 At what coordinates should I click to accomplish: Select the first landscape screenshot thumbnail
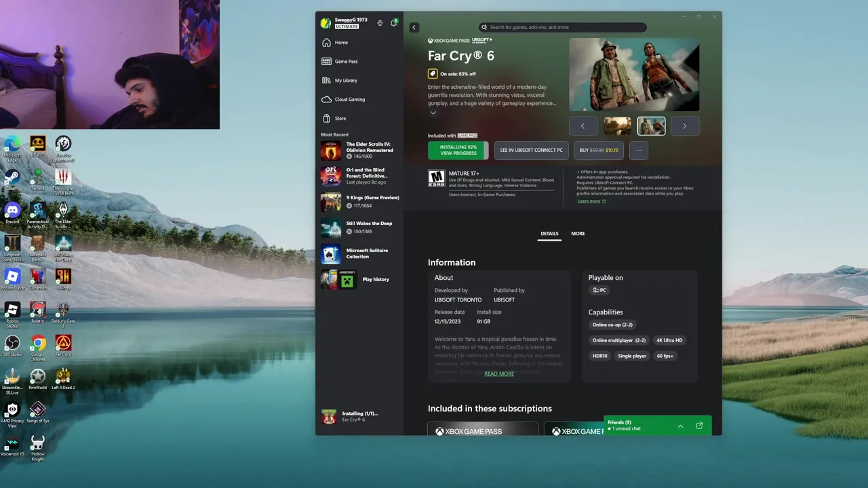click(617, 126)
